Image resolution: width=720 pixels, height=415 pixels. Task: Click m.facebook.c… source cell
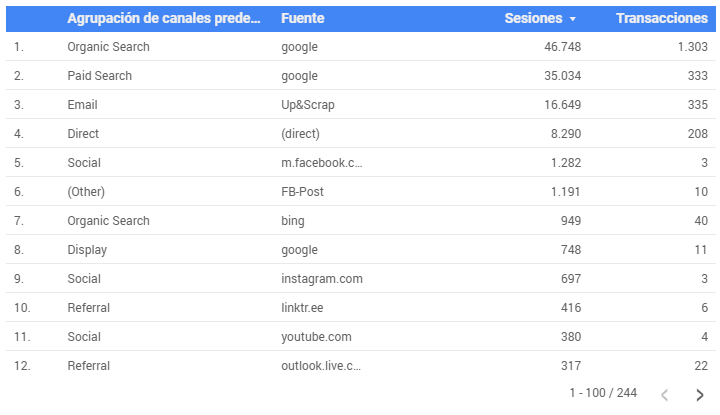[321, 163]
